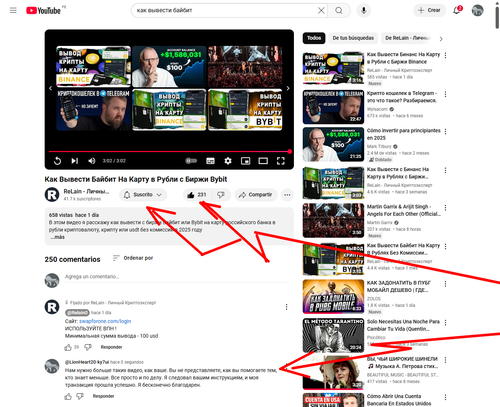Start voice search with microphone
Screen dimensions: 500x407
point(364,10)
